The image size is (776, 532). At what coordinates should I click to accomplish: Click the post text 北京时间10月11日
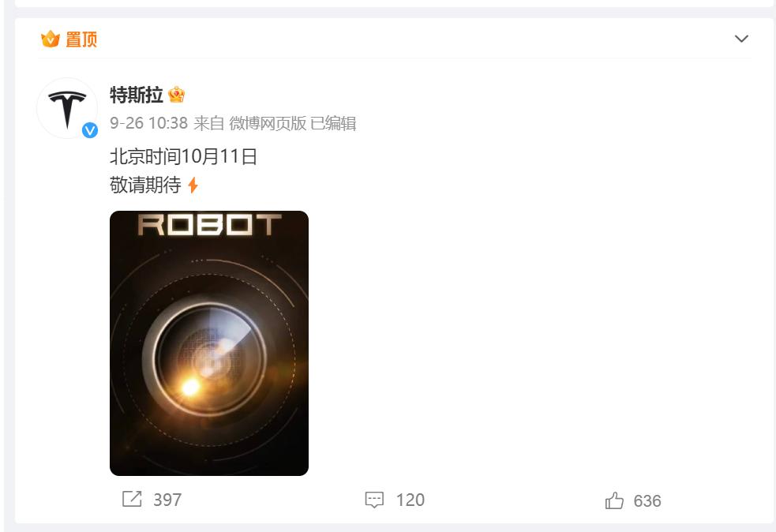point(183,157)
